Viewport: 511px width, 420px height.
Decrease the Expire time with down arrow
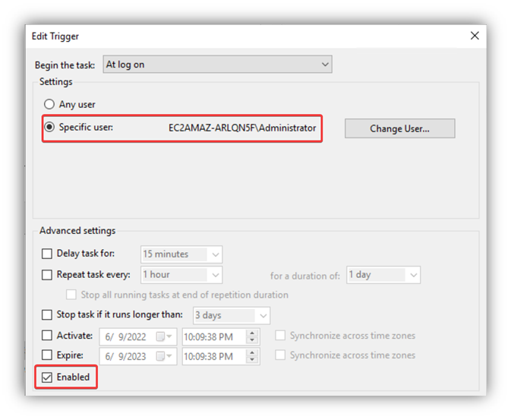click(253, 360)
